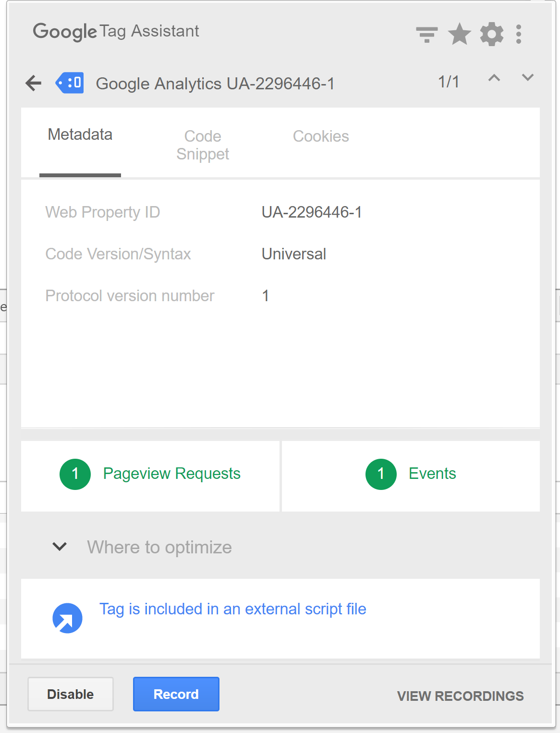
Task: Collapse the Where to optimize section
Action: (59, 547)
